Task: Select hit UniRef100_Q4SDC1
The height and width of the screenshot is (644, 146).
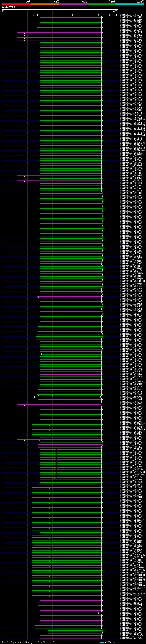Action: click(131, 103)
